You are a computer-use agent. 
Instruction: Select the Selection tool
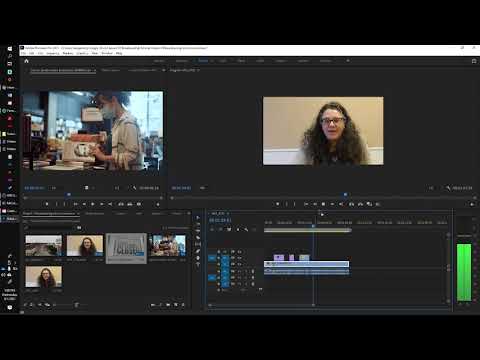[198, 218]
